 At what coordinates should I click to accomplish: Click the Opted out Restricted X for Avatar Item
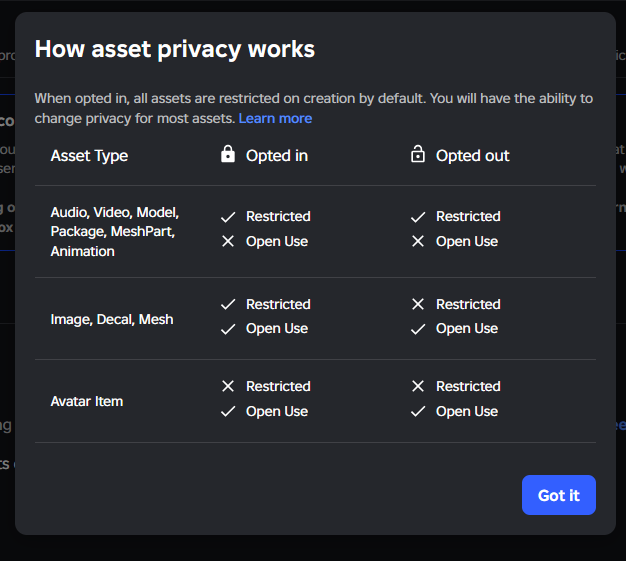tap(418, 386)
